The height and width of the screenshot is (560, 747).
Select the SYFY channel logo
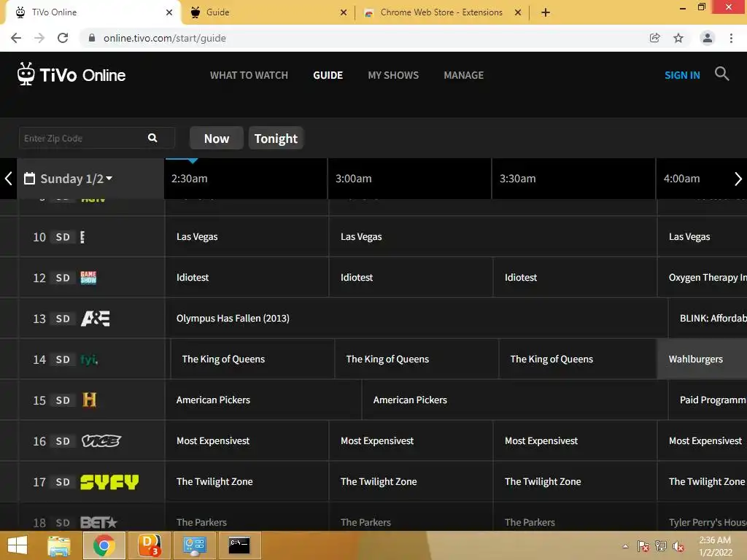click(x=109, y=482)
